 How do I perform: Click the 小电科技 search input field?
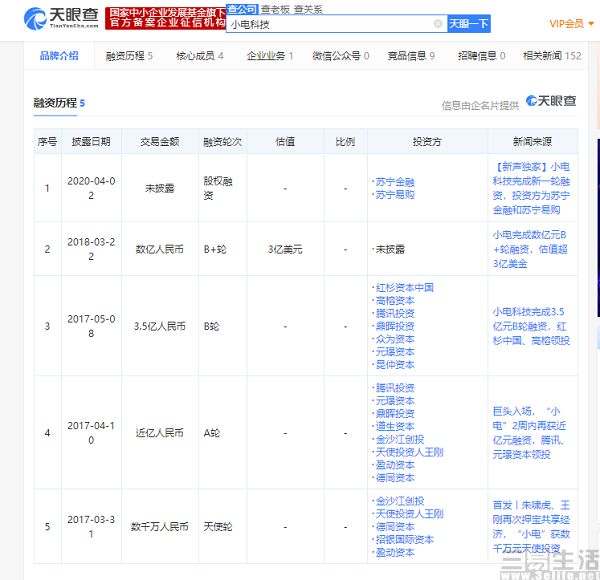click(330, 23)
